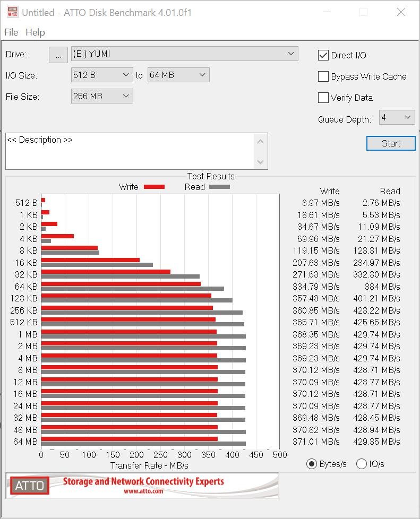Click the Storage and Network Connectivity Experts banner text
Viewport: 420px width, 519px height.
[x=143, y=481]
